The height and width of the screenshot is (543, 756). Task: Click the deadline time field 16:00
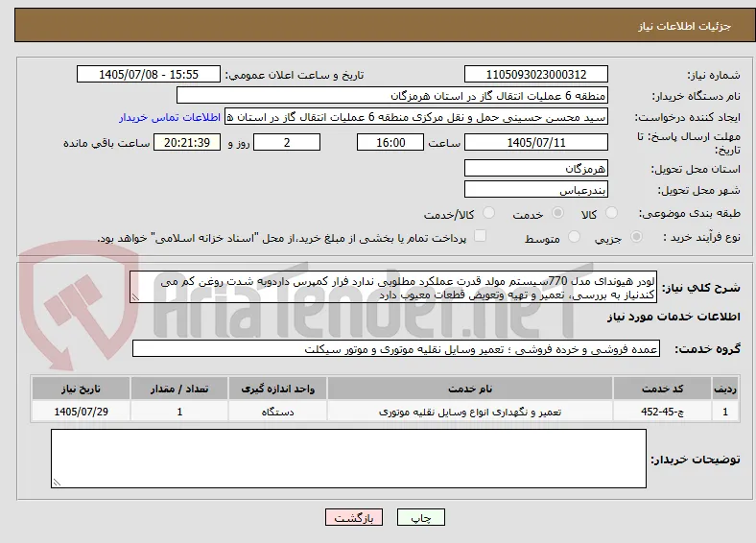coord(390,142)
